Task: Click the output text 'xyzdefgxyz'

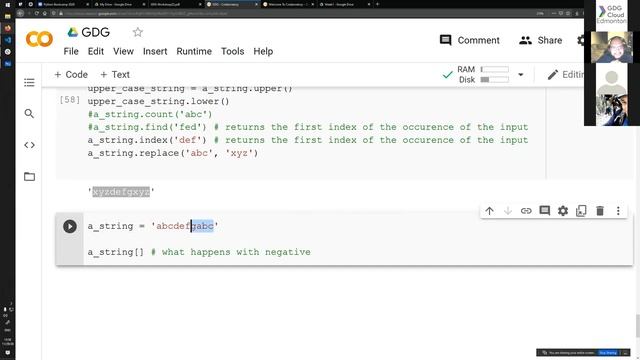Action: click(x=121, y=191)
